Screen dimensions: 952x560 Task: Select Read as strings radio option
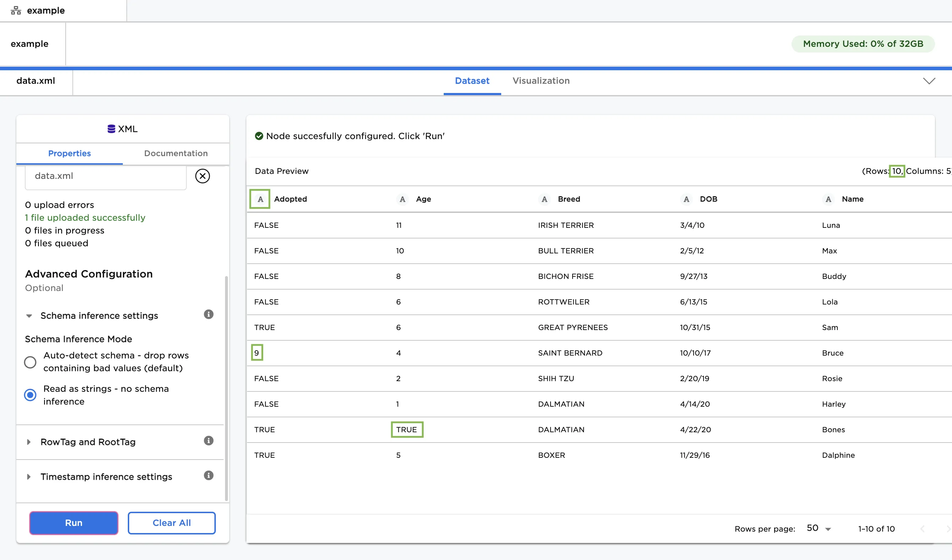pos(30,395)
